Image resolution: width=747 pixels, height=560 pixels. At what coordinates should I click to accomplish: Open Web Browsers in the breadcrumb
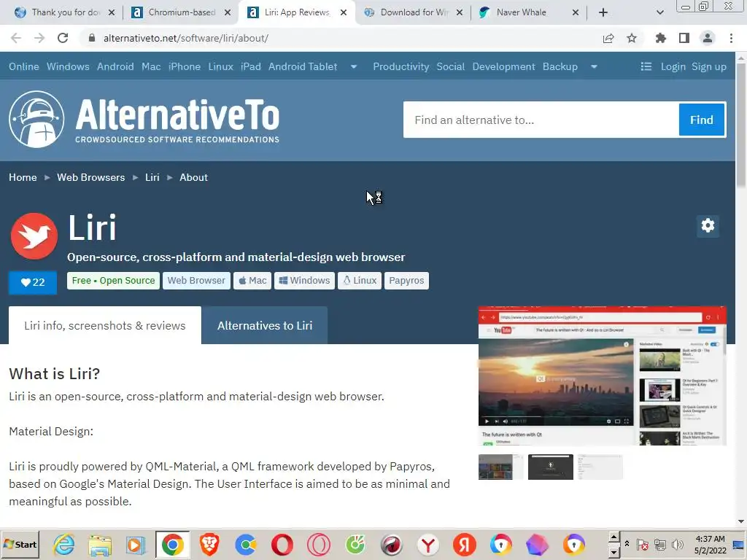tap(91, 177)
